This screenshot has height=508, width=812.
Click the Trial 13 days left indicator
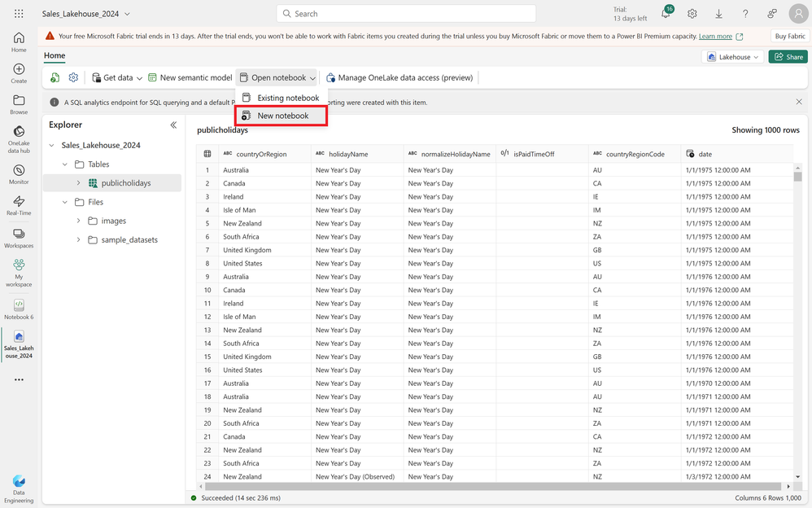630,14
